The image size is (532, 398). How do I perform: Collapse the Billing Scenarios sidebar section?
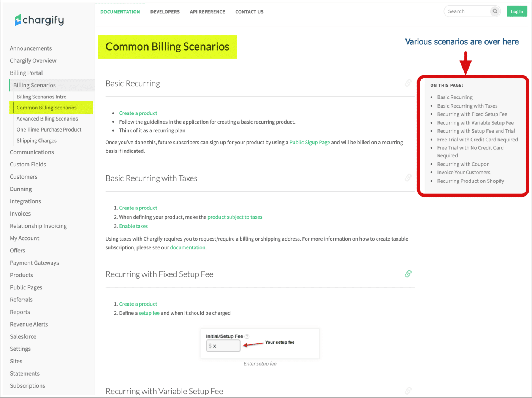click(x=34, y=85)
